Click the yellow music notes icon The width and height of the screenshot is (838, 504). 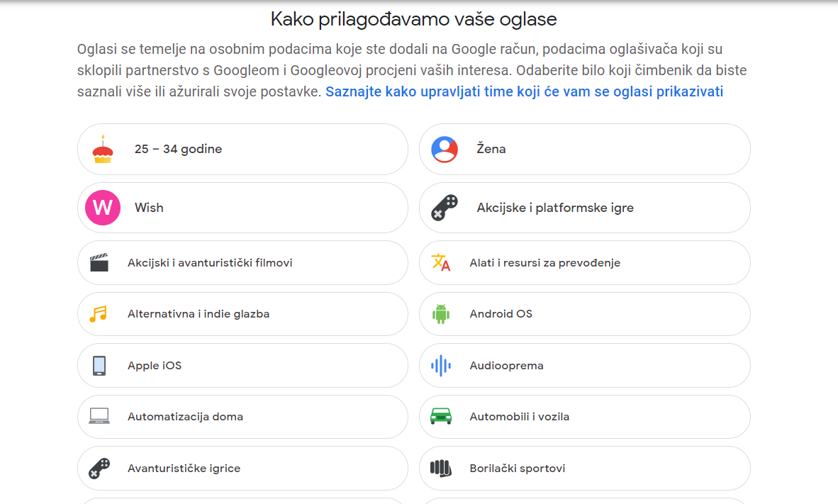[x=99, y=314]
